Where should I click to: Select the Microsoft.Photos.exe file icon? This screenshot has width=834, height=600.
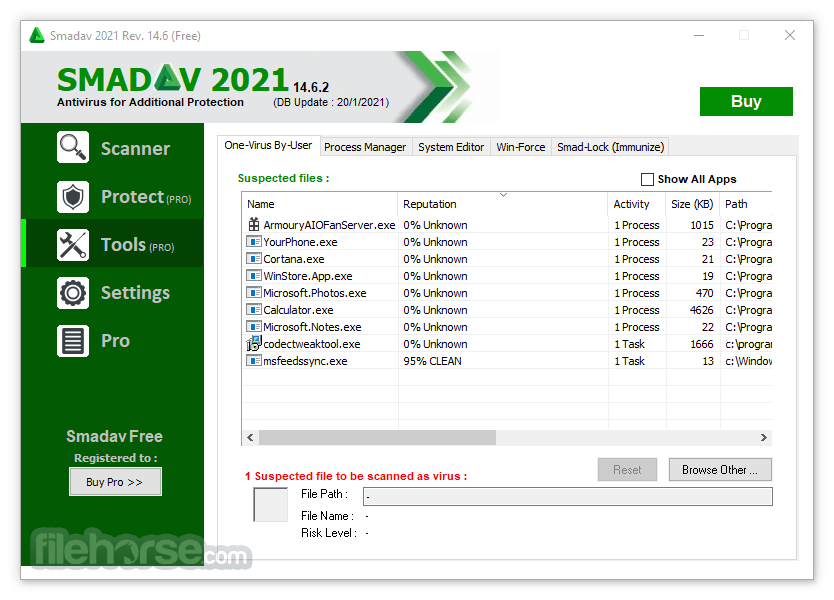pyautogui.click(x=254, y=293)
